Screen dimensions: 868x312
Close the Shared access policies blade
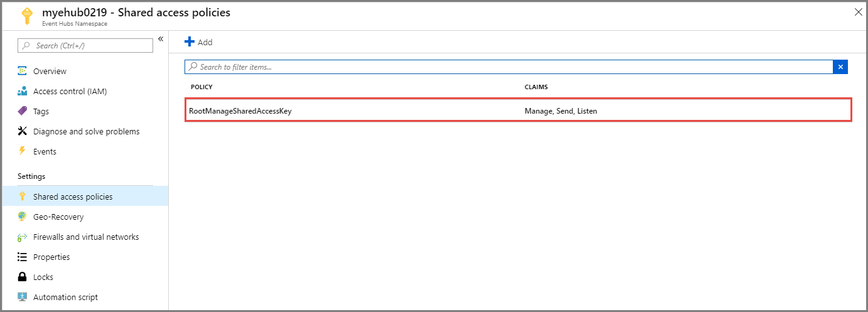coord(858,12)
